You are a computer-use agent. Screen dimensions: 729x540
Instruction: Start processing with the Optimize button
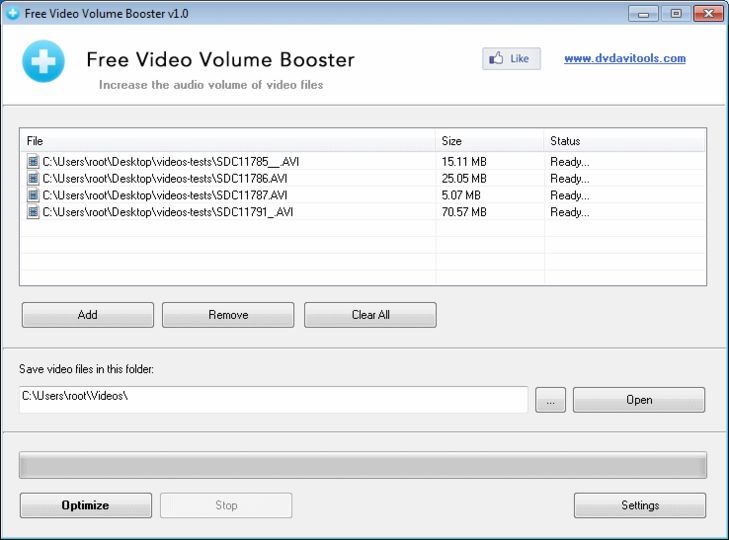click(x=86, y=505)
